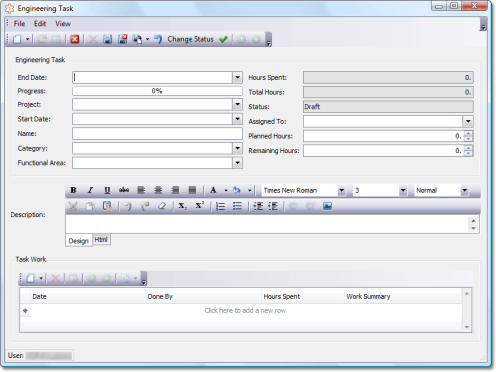This screenshot has height=372, width=496.
Task: Click the Planned Hours input field
Action: 383,136
